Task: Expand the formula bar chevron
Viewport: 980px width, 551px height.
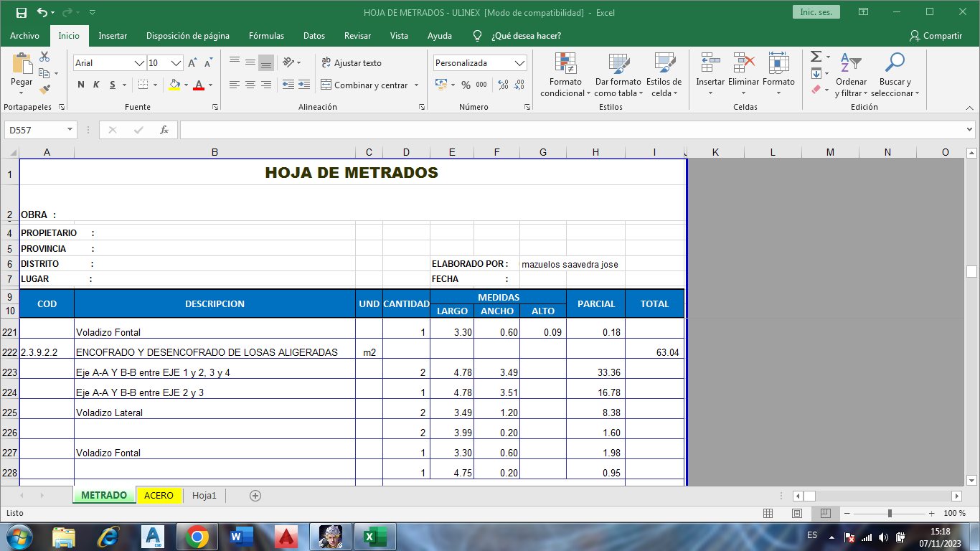Action: [x=970, y=130]
